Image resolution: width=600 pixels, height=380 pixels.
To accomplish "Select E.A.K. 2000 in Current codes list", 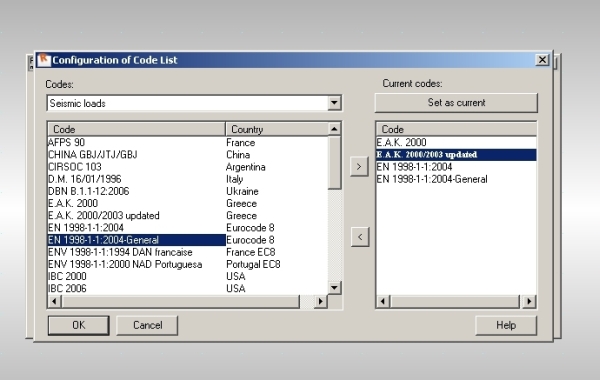I will [456, 143].
